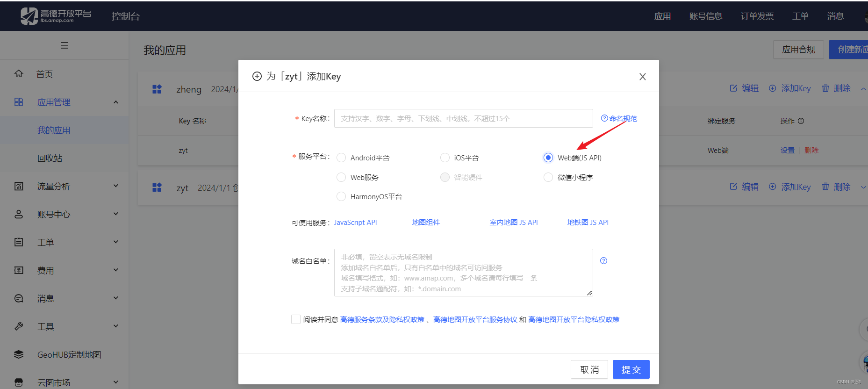
Task: Check the 阅读并同意 agreement checkbox
Action: coord(296,319)
